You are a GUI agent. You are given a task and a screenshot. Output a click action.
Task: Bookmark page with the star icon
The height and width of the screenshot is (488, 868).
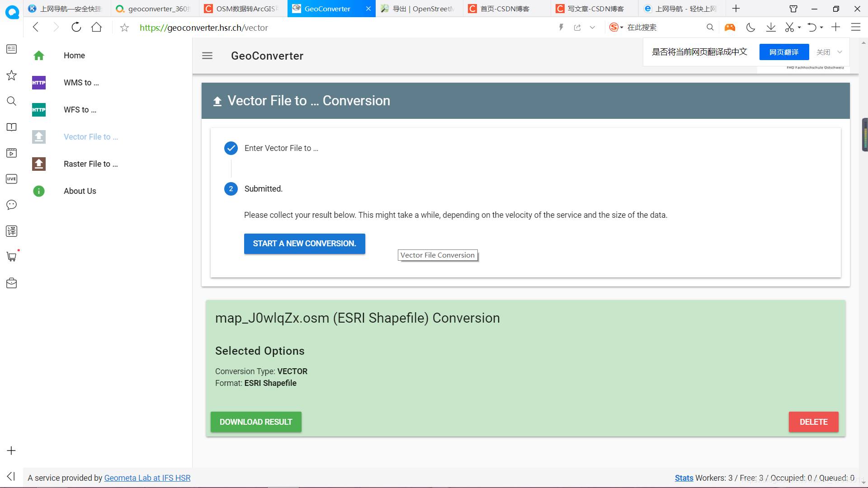click(x=124, y=28)
